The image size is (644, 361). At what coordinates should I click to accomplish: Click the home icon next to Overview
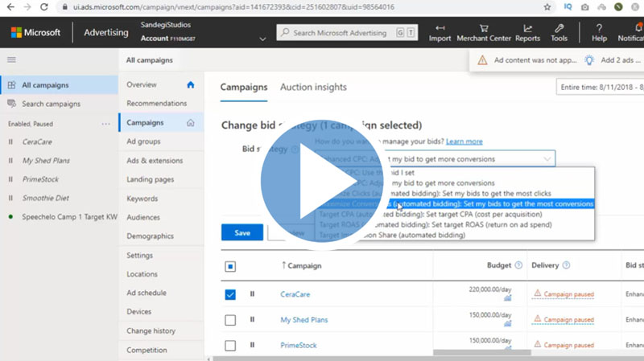(191, 84)
